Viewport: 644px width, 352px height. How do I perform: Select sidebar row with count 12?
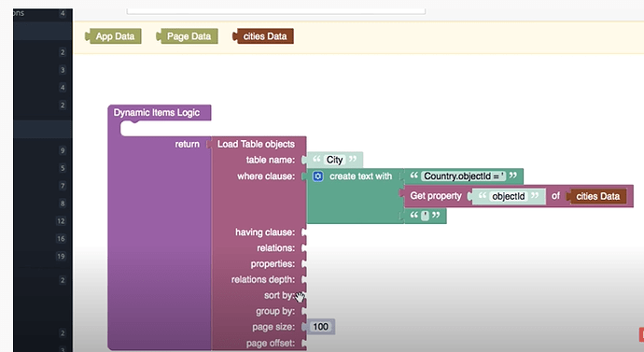click(x=43, y=221)
